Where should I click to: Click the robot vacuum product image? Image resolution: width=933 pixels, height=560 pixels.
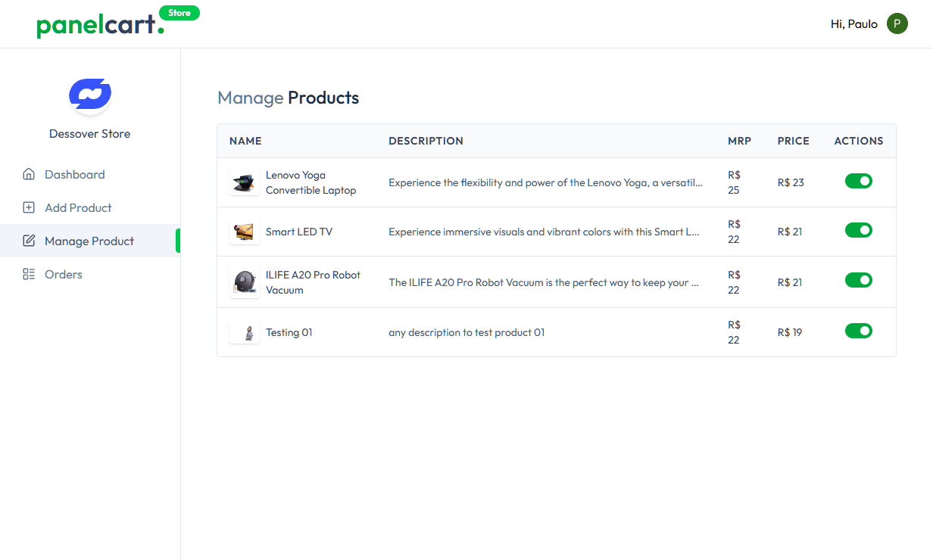click(x=245, y=282)
